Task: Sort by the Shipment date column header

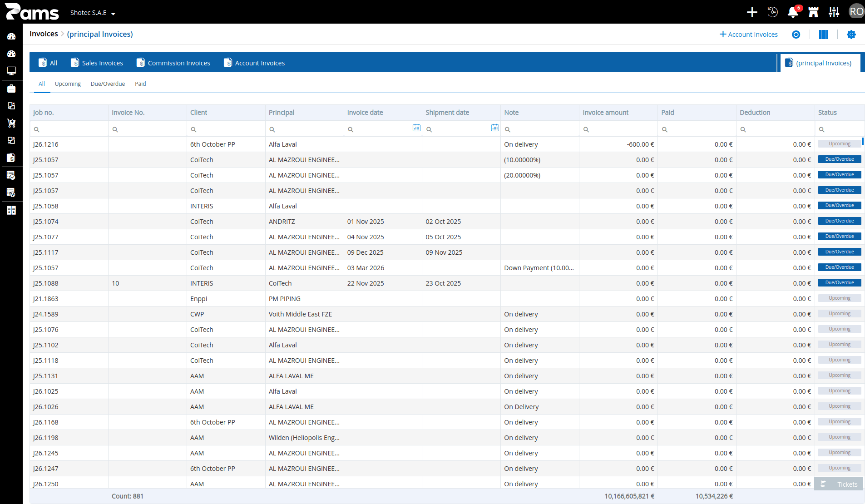Action: pyautogui.click(x=461, y=113)
